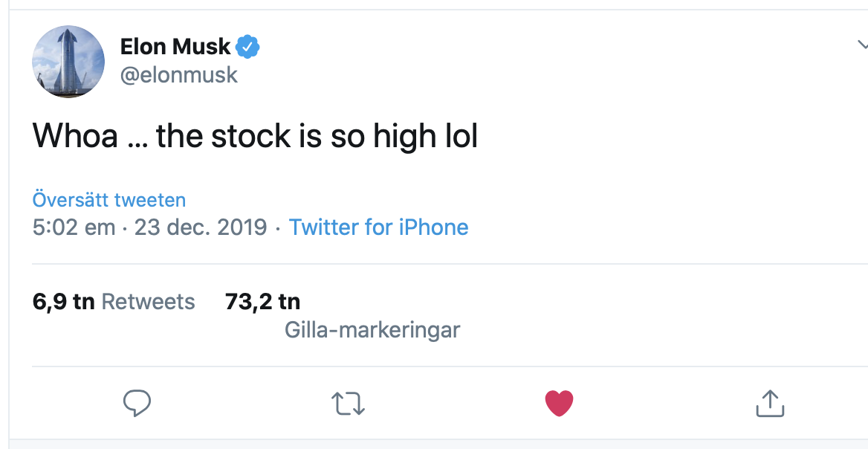View the 6,9 tn retweet count
Image resolution: width=868 pixels, height=449 pixels.
pyautogui.click(x=64, y=302)
